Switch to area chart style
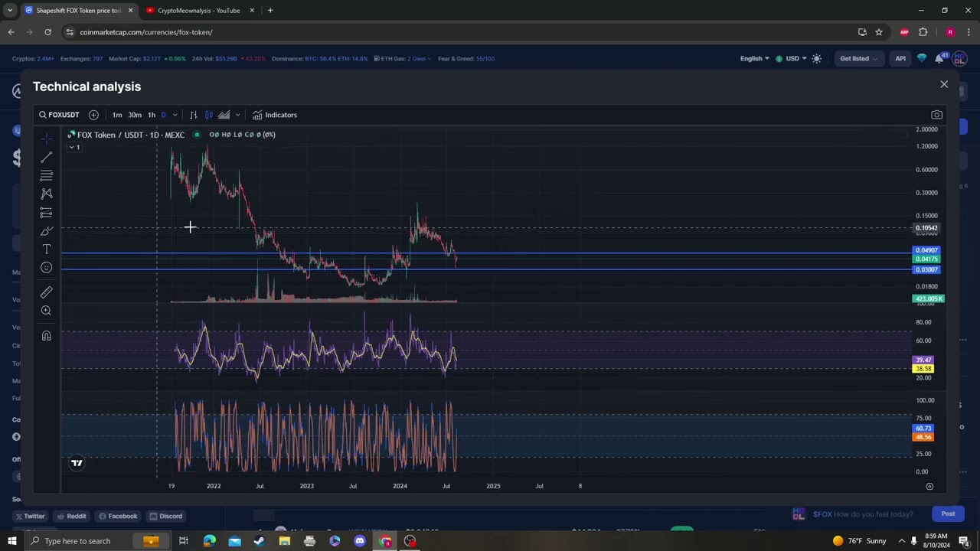Image resolution: width=980 pixels, height=551 pixels. [x=224, y=115]
